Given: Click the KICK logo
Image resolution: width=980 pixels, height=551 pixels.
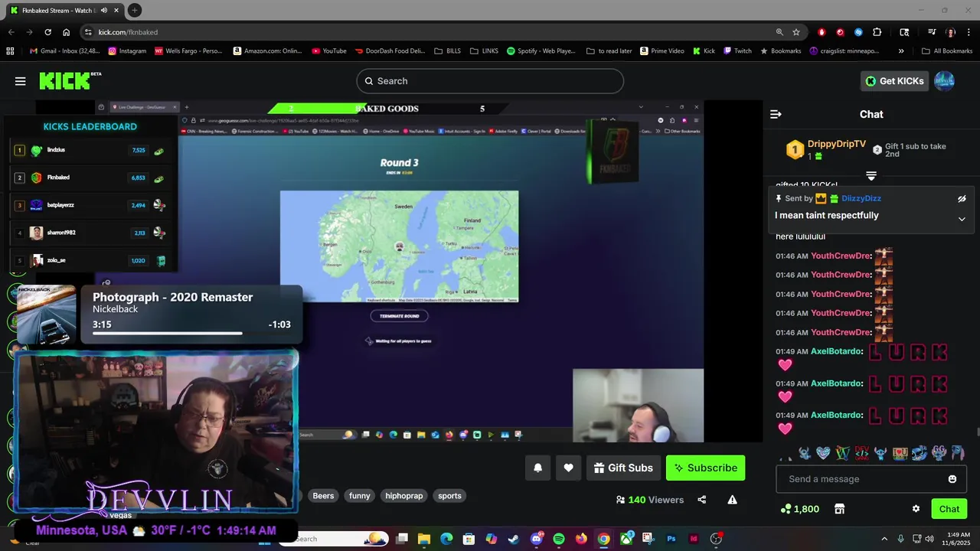Looking at the screenshot, I should click(70, 80).
